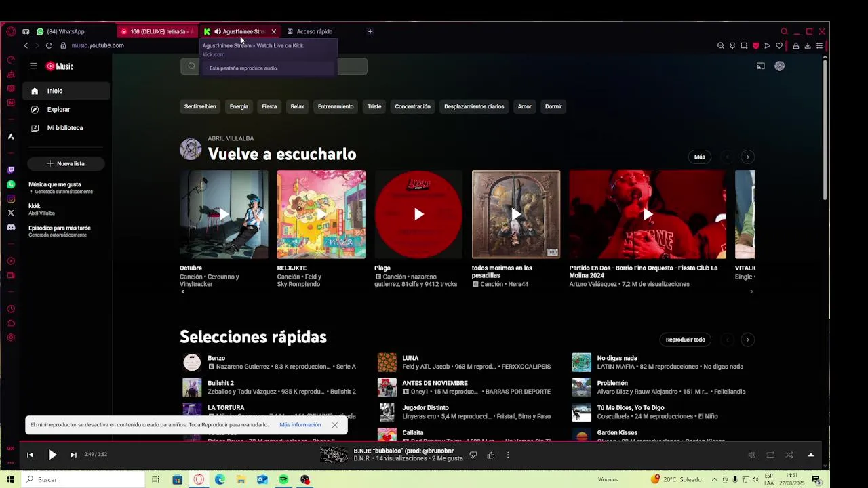Open the browser zoom-out magnifier icon

click(x=720, y=45)
